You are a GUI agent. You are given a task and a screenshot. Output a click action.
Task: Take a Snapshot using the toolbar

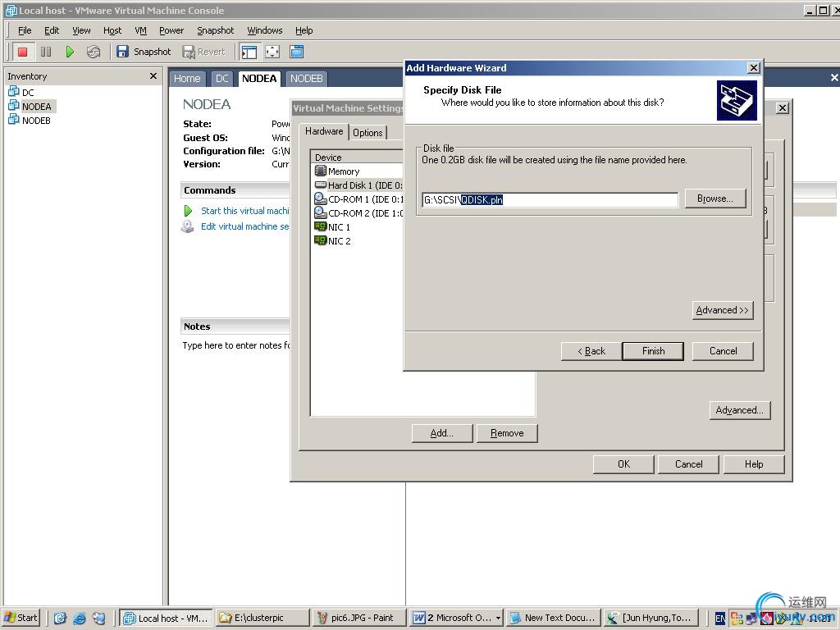144,52
